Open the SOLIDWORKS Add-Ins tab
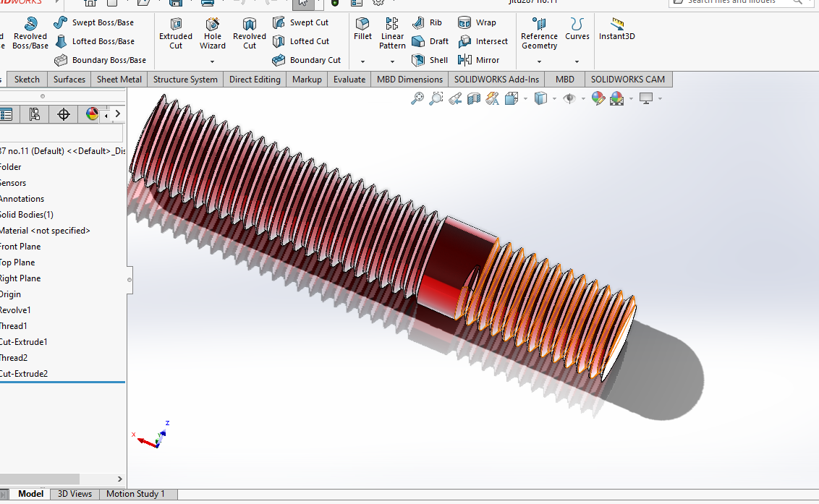Screen dimensions: 819x504 point(496,80)
